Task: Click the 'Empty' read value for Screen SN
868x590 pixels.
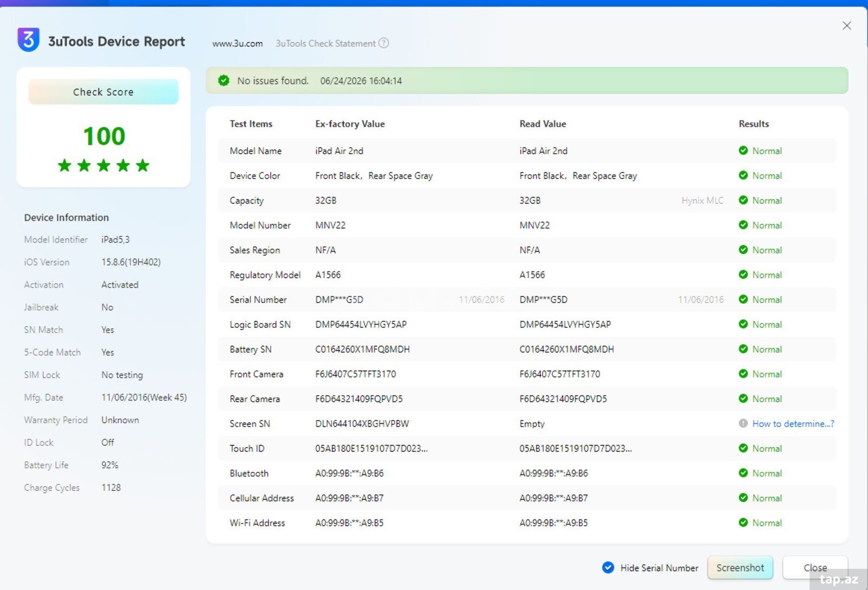Action: click(x=532, y=424)
